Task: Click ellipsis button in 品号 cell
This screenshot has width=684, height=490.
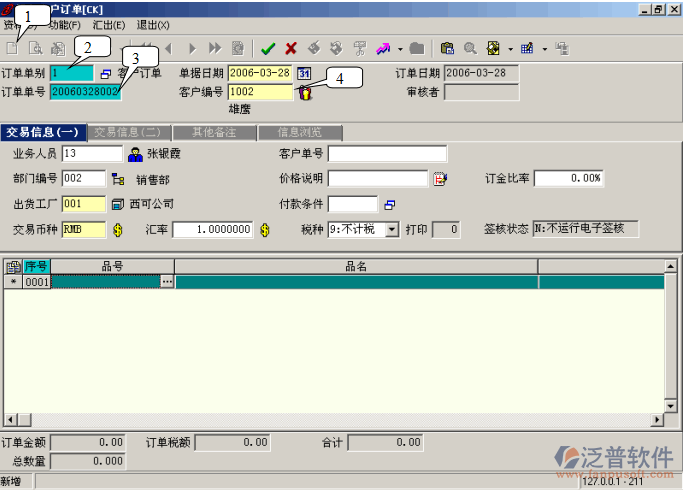Action: point(167,282)
